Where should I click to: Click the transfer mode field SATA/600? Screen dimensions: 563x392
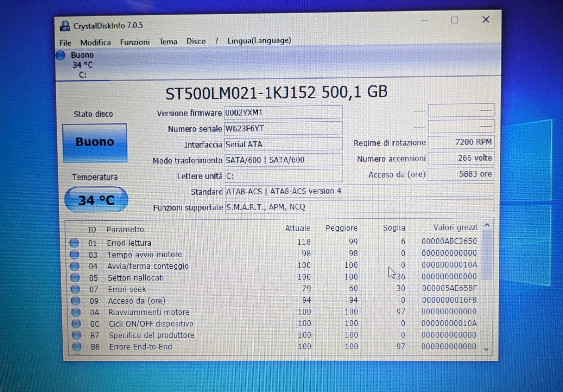pos(283,160)
